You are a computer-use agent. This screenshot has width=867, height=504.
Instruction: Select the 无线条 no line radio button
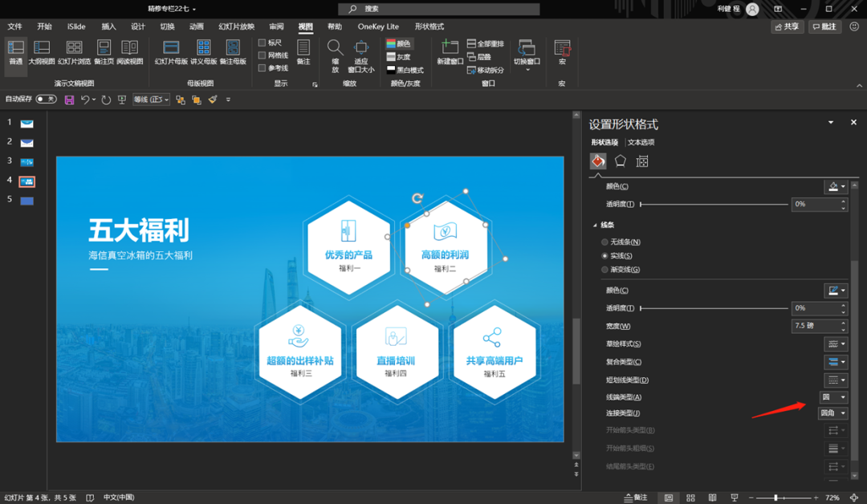point(604,242)
